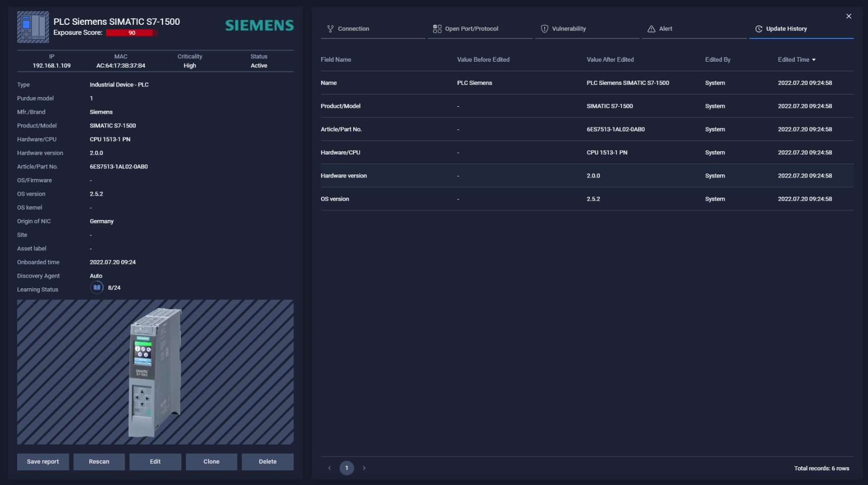Click the Clone button
Screen dimensions: 868x485
(x=211, y=462)
